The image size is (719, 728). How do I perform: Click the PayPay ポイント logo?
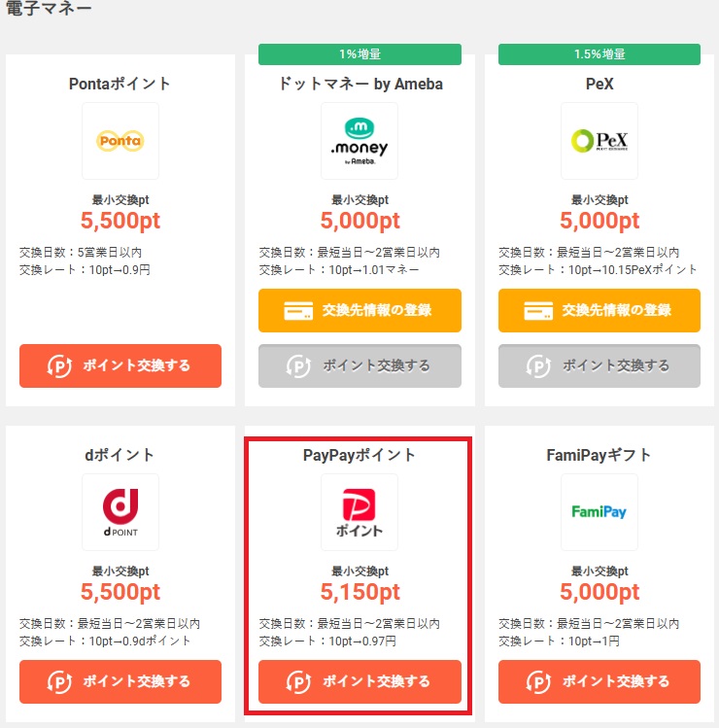359,512
